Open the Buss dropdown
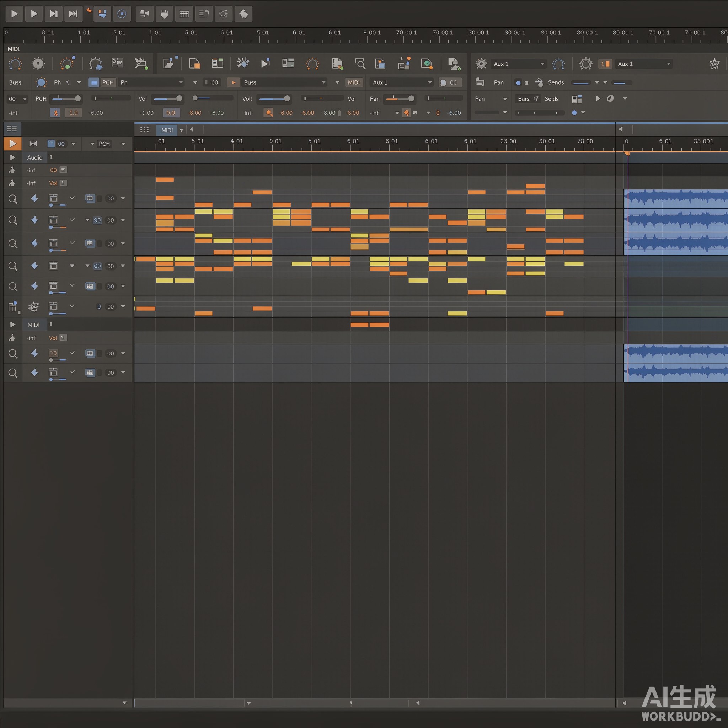Image resolution: width=728 pixels, height=728 pixels. tap(284, 82)
